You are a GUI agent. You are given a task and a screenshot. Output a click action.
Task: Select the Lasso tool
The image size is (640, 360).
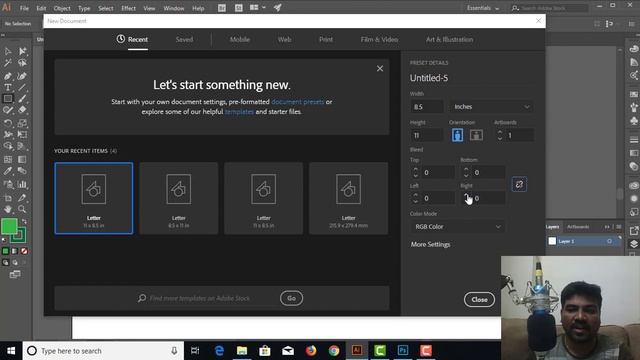tap(22, 63)
